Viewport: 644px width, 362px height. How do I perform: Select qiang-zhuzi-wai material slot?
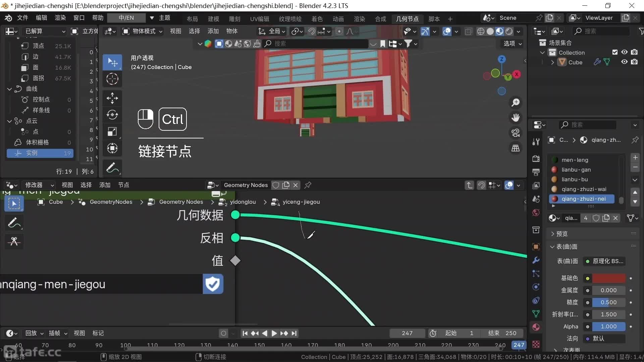point(584,189)
